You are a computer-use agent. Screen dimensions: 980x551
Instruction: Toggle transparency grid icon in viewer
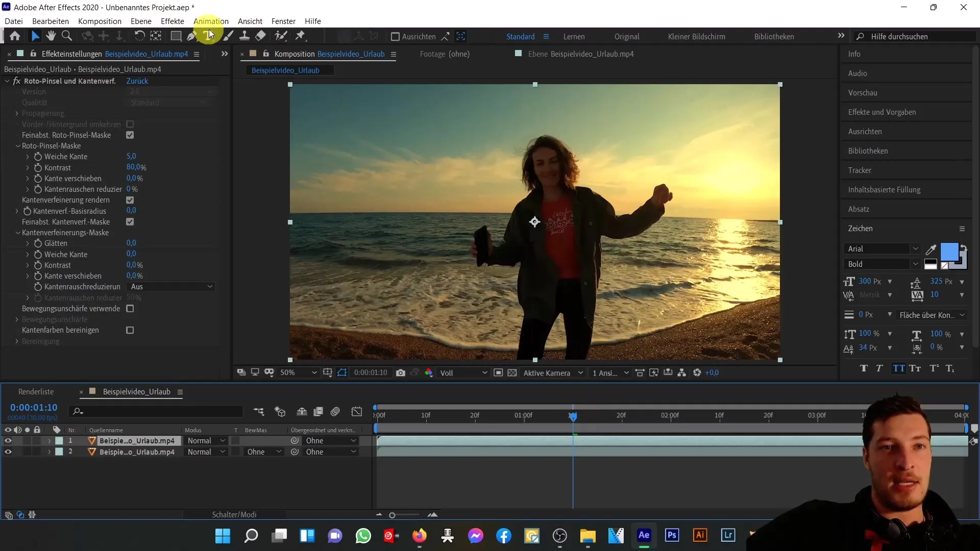coord(512,373)
